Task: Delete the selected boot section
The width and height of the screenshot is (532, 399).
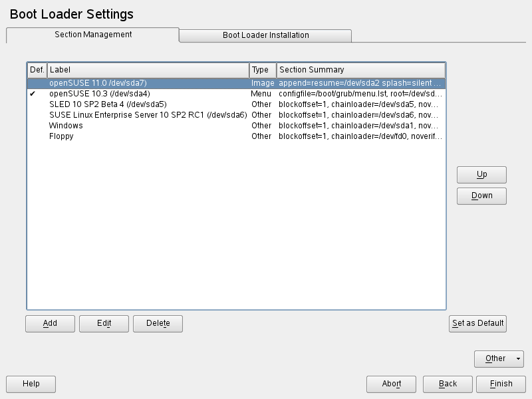Action: pyautogui.click(x=158, y=324)
